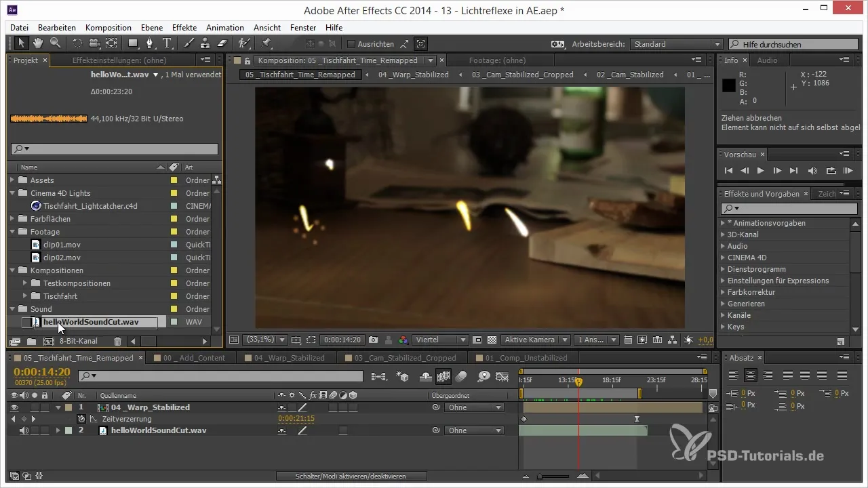868x488 pixels.
Task: Open parent dropdown for helloWorldSoundCut.wav layer
Action: pos(474,430)
